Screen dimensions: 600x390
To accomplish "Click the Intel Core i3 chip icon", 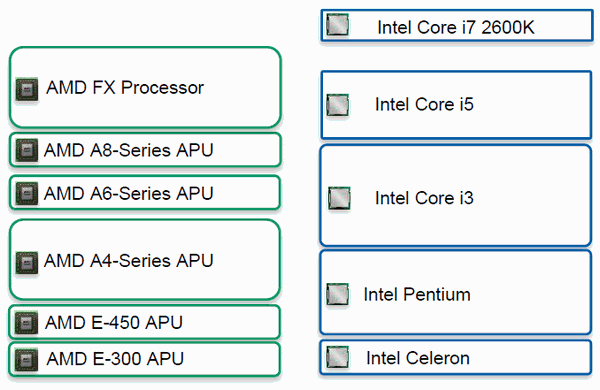I will click(339, 198).
